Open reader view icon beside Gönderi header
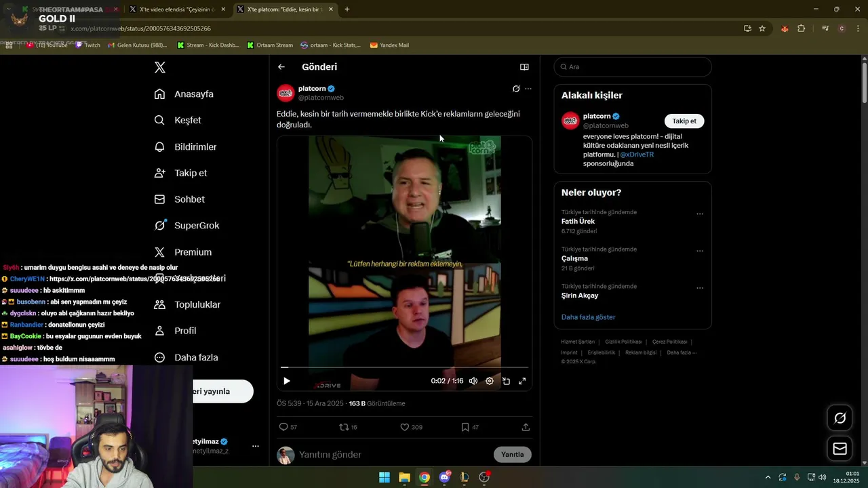This screenshot has width=868, height=488. tap(524, 67)
